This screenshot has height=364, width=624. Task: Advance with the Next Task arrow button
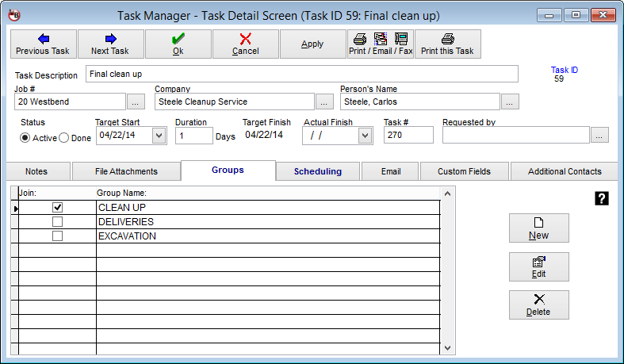111,44
